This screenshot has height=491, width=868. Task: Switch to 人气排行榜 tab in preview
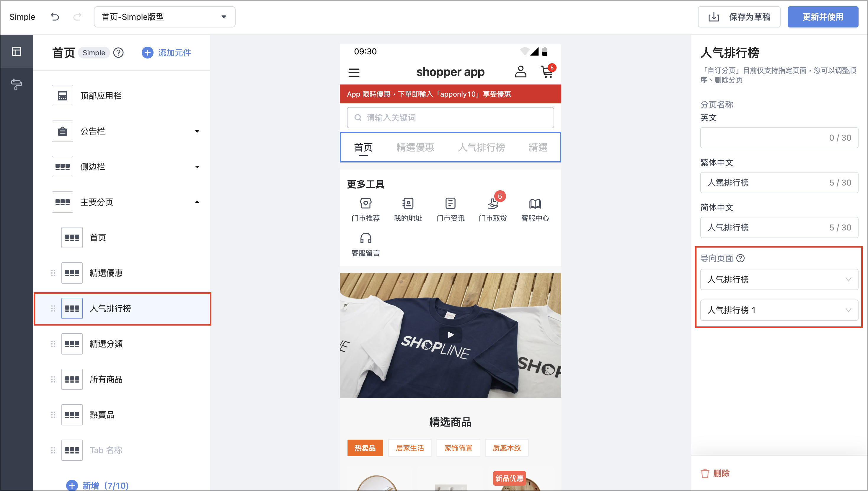pos(481,147)
